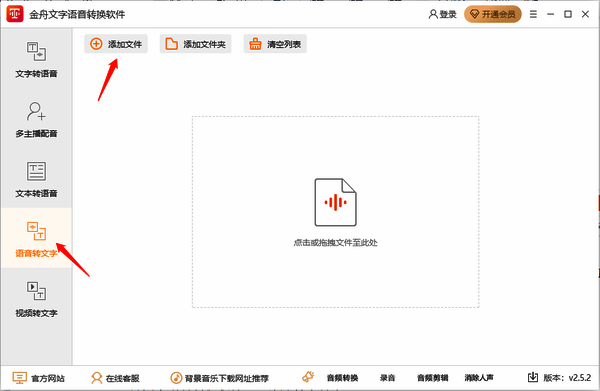The image size is (600, 391).
Task: Click the broom icon on 清空列表
Action: click(255, 44)
